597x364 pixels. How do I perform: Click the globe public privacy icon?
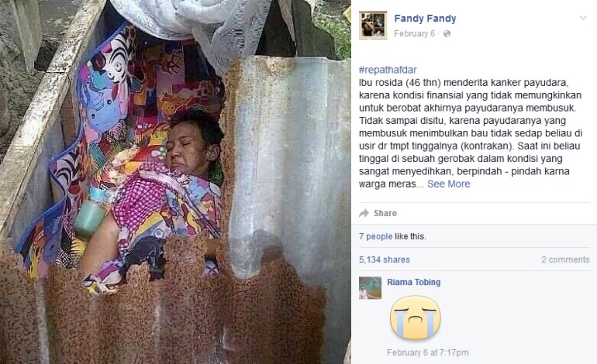(447, 34)
